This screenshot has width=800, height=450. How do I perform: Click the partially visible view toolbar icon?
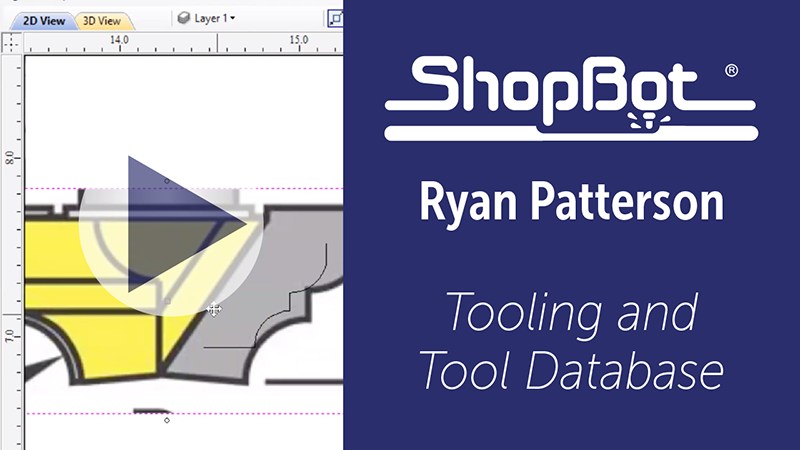coord(335,19)
